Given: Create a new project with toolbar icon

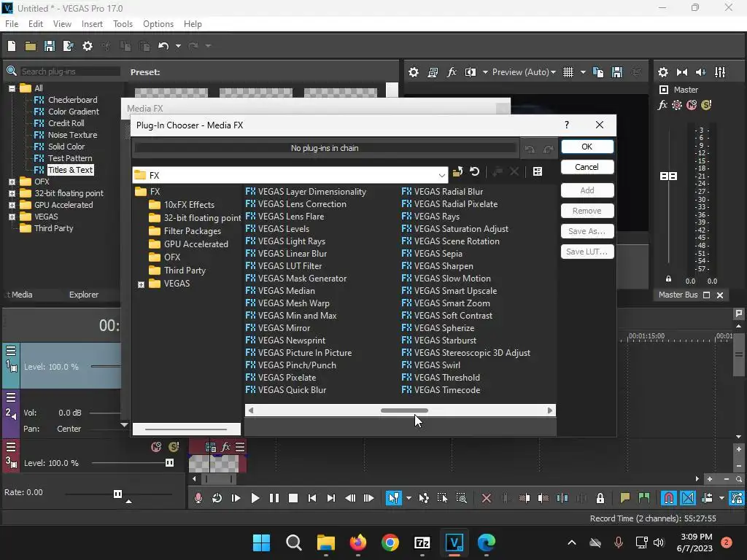Looking at the screenshot, I should 12,46.
